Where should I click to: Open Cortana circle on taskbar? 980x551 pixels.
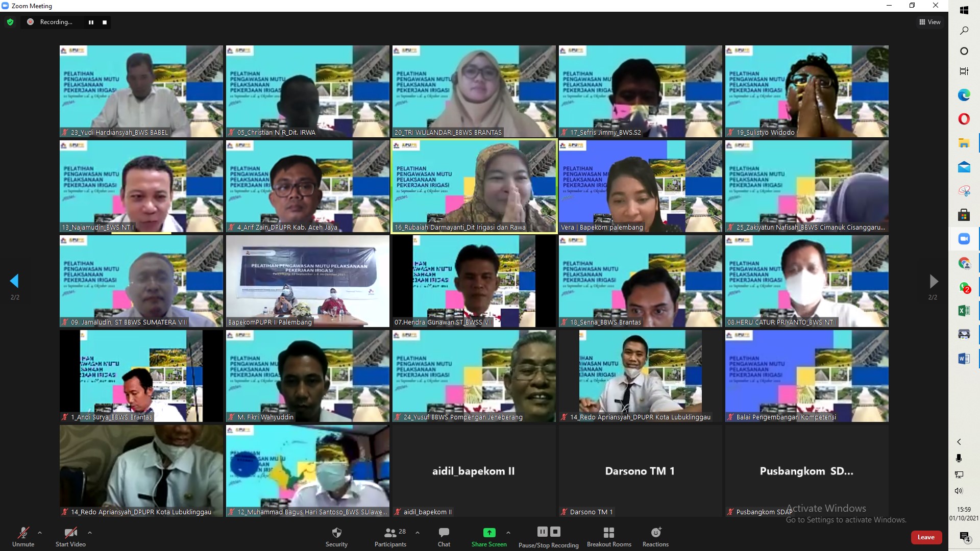click(x=964, y=51)
